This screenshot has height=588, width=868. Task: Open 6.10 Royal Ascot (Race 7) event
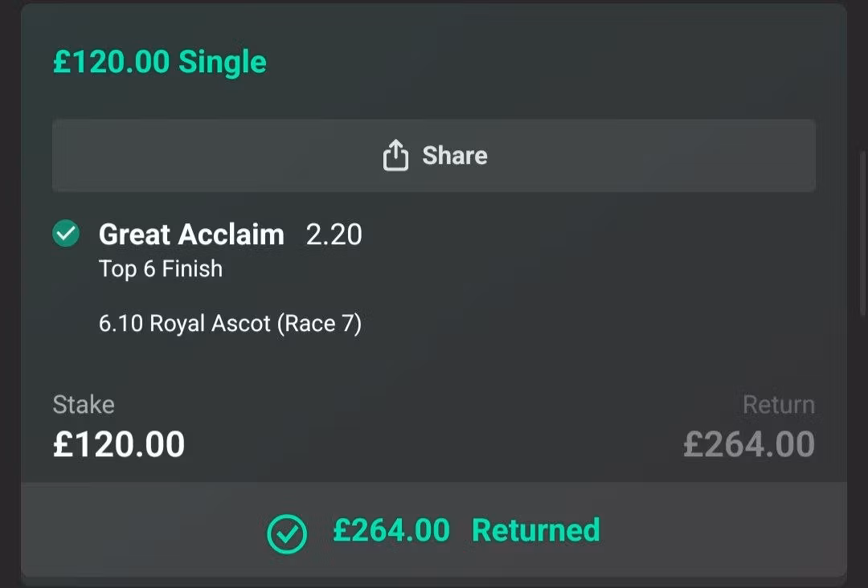pos(231,324)
